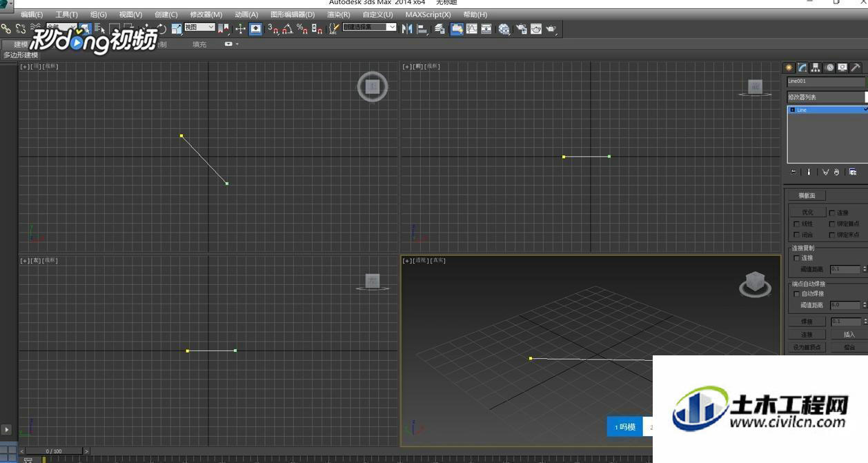Viewport: 868px width, 463px height.
Task: Select the Unlink Selection tool
Action: [21, 28]
